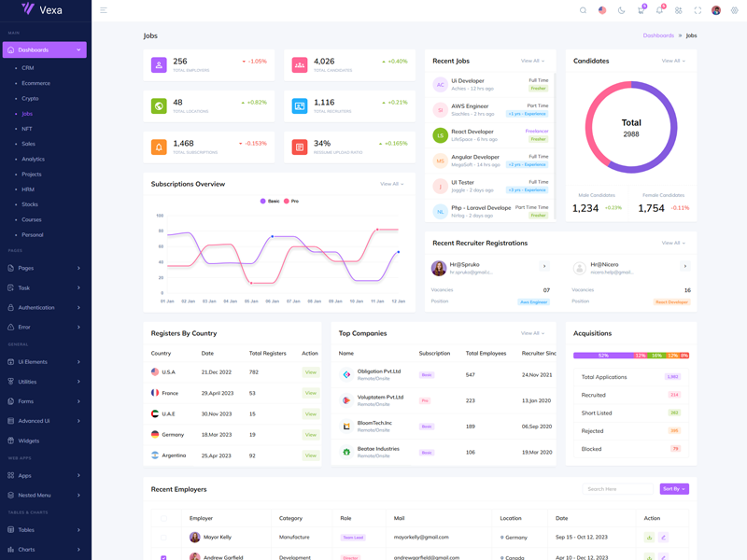747x560 pixels.
Task: Enter fullscreen using the header expand icon
Action: click(698, 10)
